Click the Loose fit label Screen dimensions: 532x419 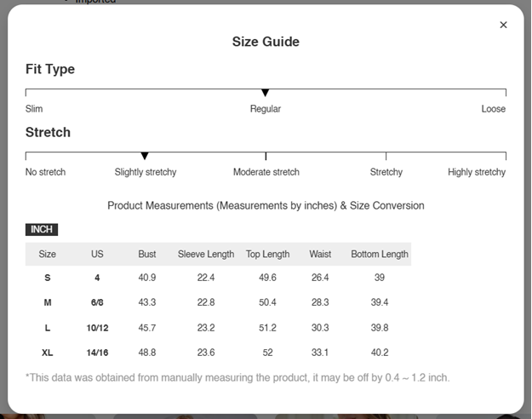[493, 109]
